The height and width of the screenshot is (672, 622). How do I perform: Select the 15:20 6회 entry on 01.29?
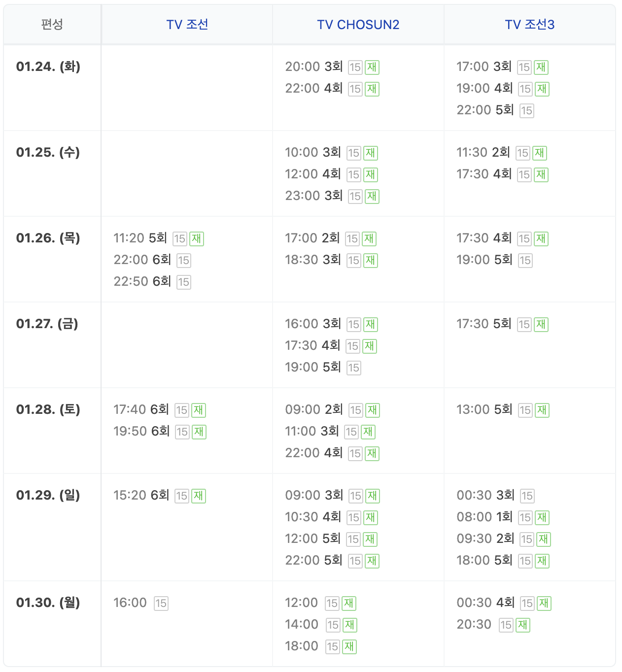141,495
